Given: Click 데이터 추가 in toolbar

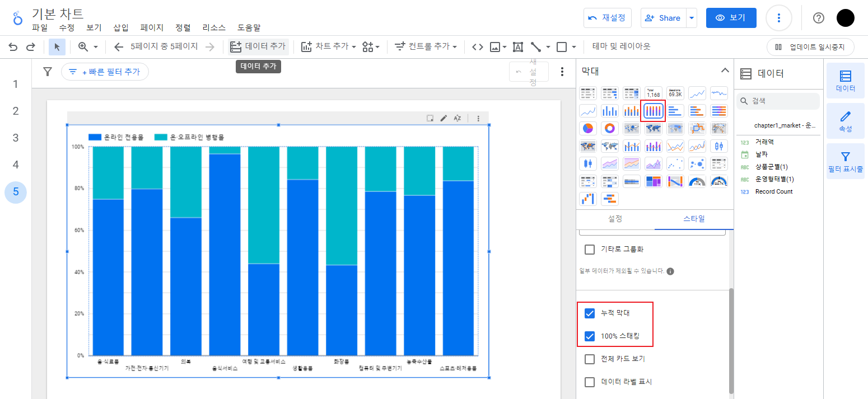Looking at the screenshot, I should coord(258,47).
